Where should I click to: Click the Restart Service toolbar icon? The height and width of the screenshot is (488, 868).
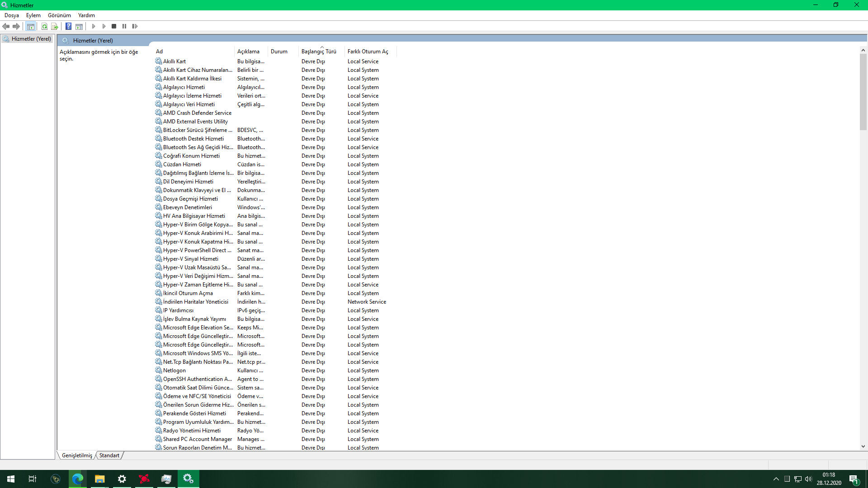pyautogui.click(x=135, y=26)
